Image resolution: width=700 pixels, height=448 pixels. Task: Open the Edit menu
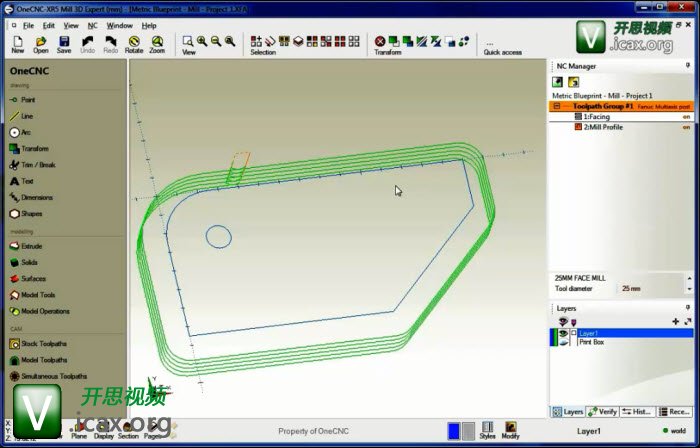coord(49,25)
